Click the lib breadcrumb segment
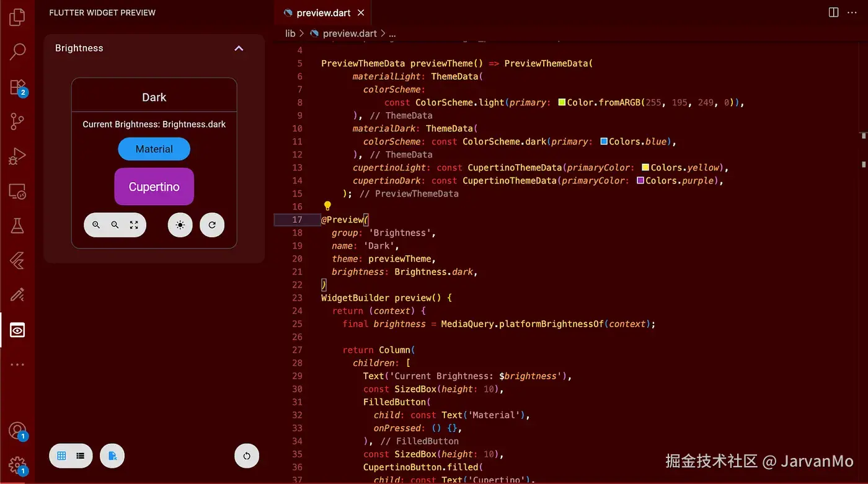This screenshot has height=484, width=868. pyautogui.click(x=290, y=33)
